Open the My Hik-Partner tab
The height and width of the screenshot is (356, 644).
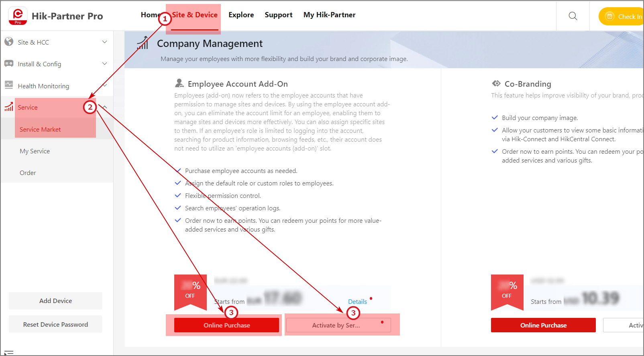click(330, 15)
